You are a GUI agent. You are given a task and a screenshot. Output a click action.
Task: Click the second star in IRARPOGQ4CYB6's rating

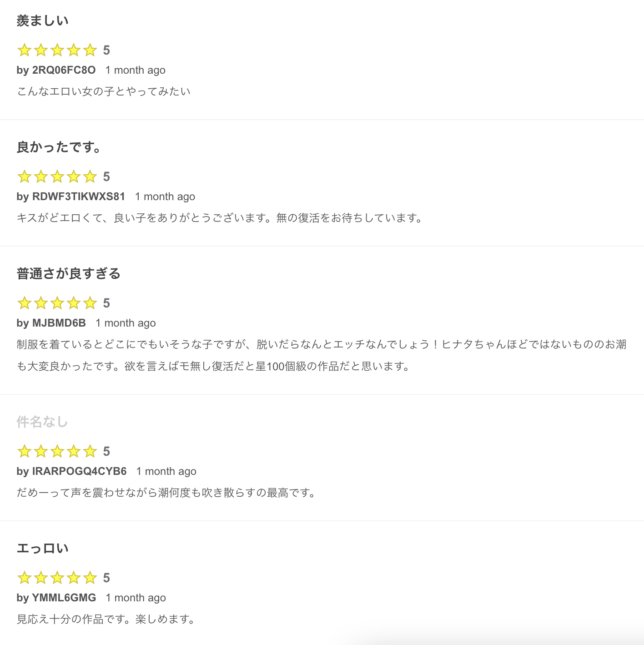[x=41, y=451]
